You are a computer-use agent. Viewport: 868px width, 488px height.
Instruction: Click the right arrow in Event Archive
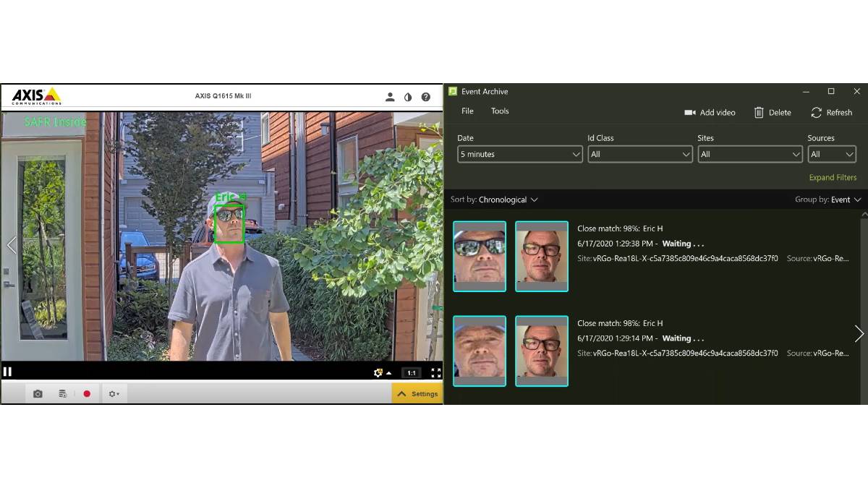(x=859, y=333)
